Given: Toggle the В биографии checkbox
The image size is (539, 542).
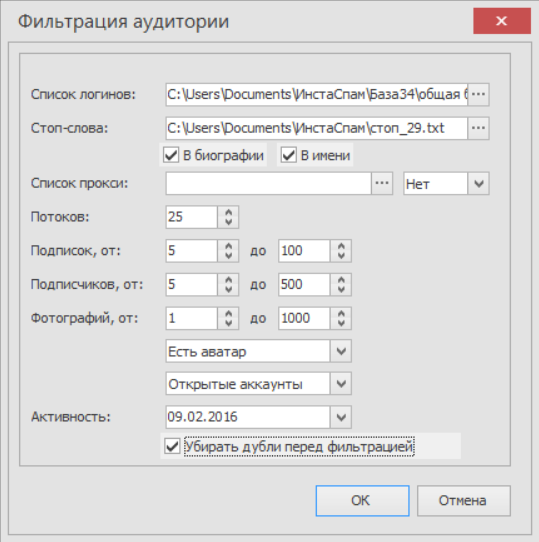Looking at the screenshot, I should tap(171, 155).
